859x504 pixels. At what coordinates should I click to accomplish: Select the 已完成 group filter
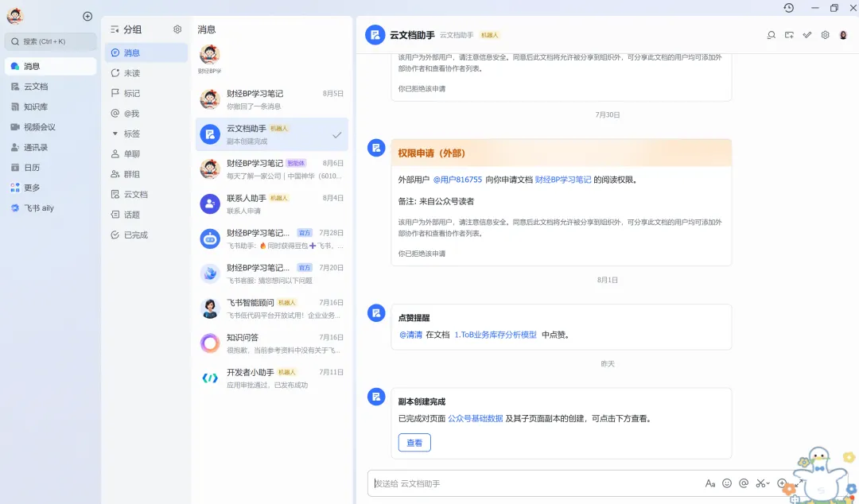(146, 235)
